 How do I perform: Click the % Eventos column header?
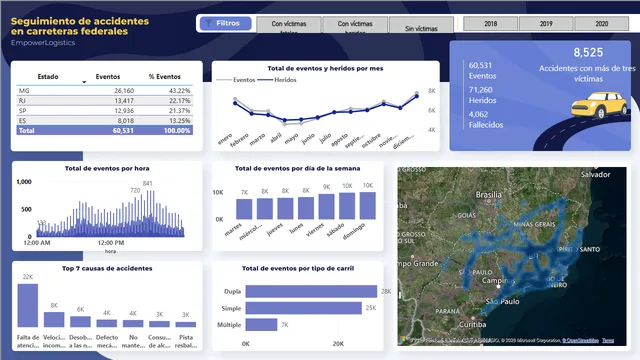(164, 77)
